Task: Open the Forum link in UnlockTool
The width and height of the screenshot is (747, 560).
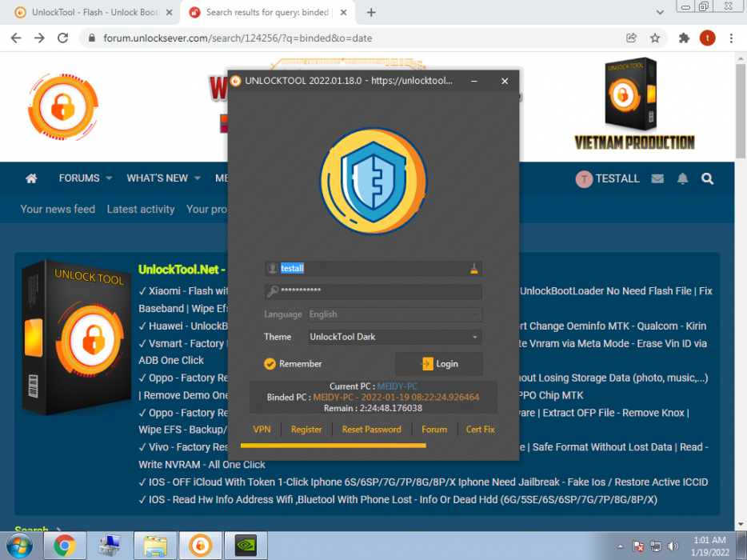Action: coord(434,430)
